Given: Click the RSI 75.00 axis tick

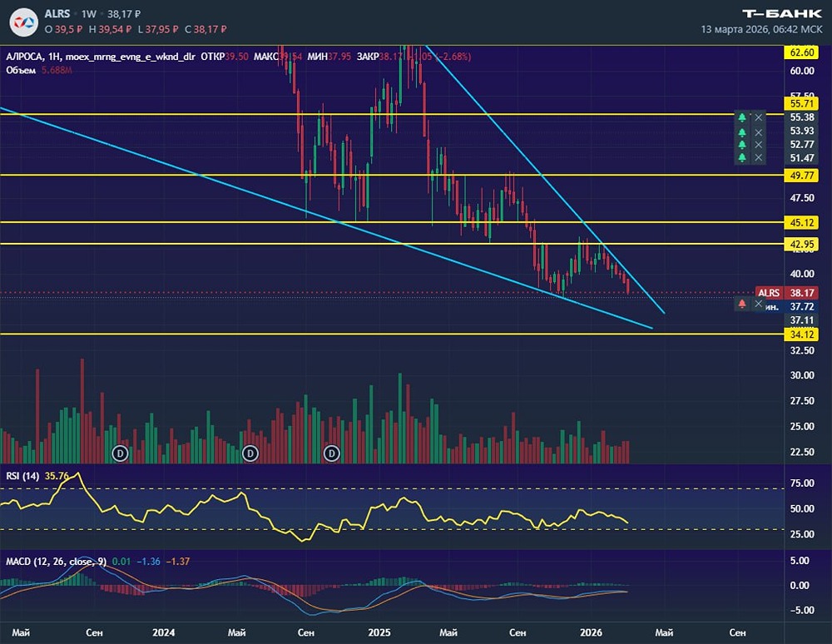Looking at the screenshot, I should (802, 483).
